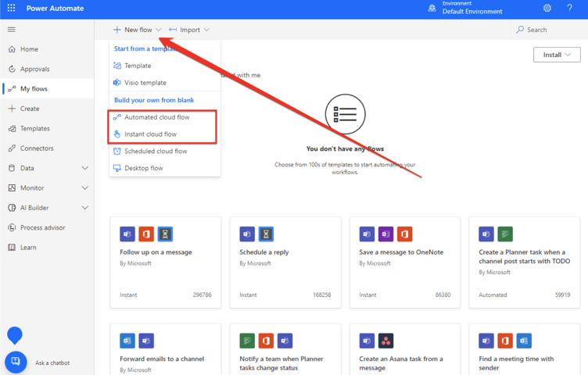The image size is (588, 375).
Task: Click Ask a chatbot label
Action: [x=52, y=362]
